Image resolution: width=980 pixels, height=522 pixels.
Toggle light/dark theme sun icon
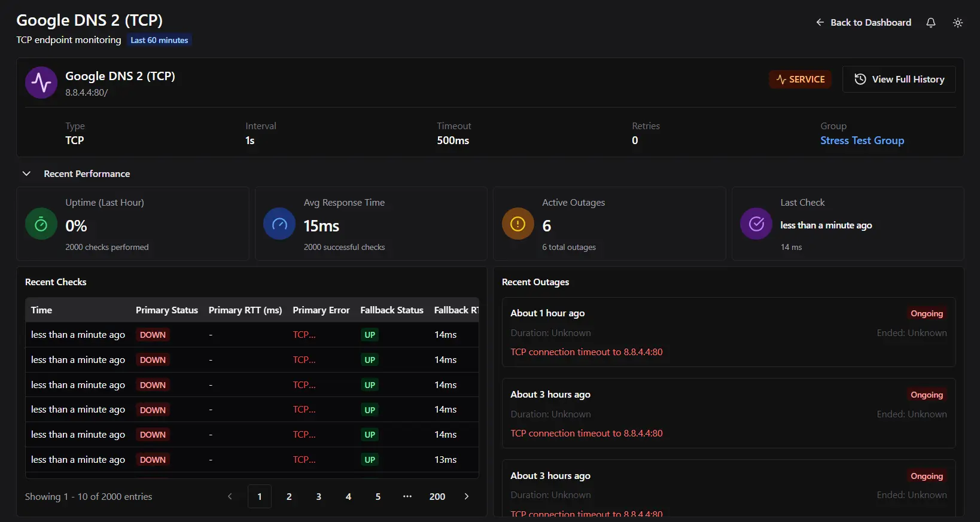coord(957,23)
